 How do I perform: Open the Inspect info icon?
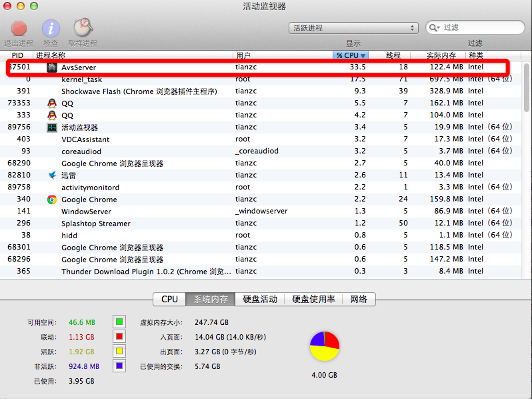(x=51, y=28)
